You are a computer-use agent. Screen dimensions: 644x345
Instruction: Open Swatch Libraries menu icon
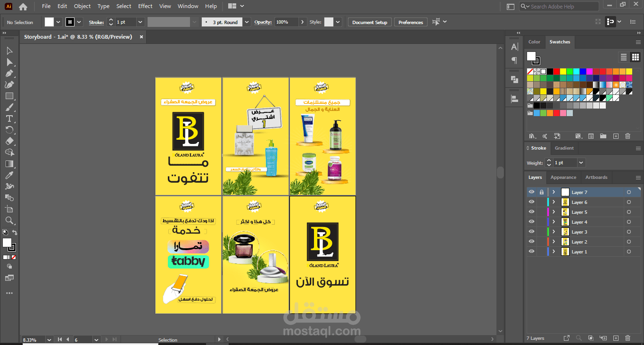click(532, 136)
